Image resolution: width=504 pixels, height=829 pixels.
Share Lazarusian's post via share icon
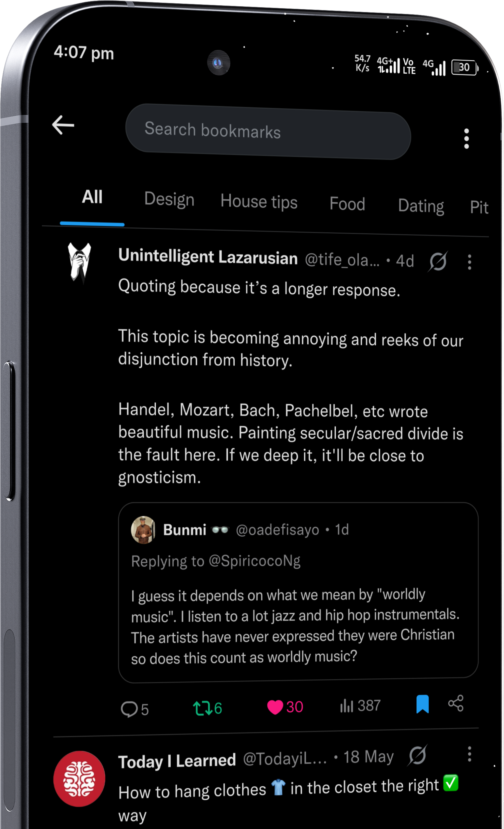456,703
